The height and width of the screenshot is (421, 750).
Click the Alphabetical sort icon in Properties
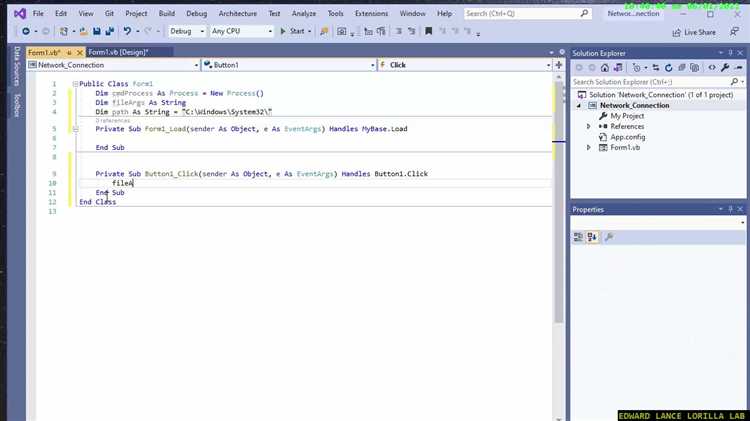[x=592, y=237]
